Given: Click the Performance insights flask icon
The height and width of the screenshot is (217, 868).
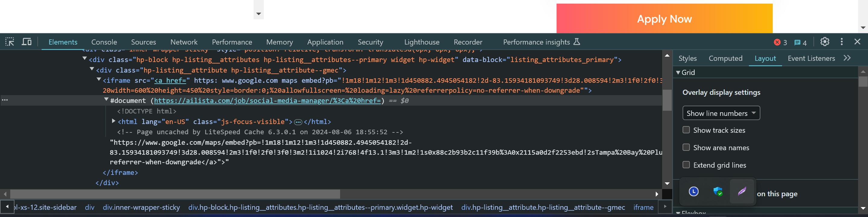Looking at the screenshot, I should 577,42.
